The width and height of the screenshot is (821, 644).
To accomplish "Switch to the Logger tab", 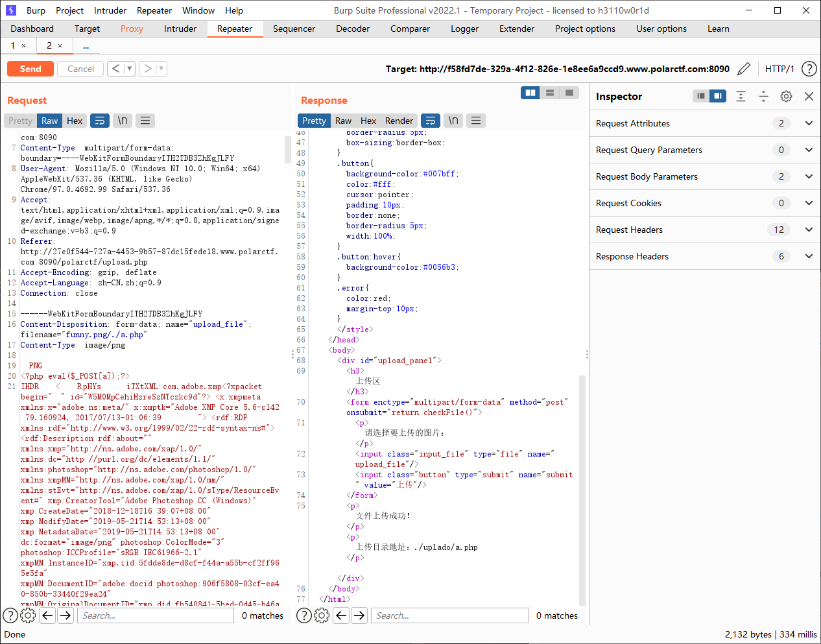I will point(464,29).
